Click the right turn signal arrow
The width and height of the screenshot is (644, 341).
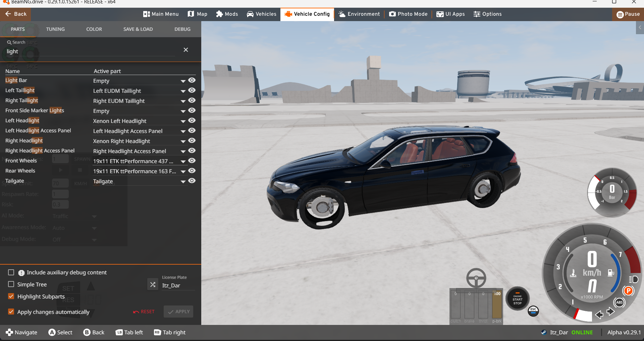point(610,312)
